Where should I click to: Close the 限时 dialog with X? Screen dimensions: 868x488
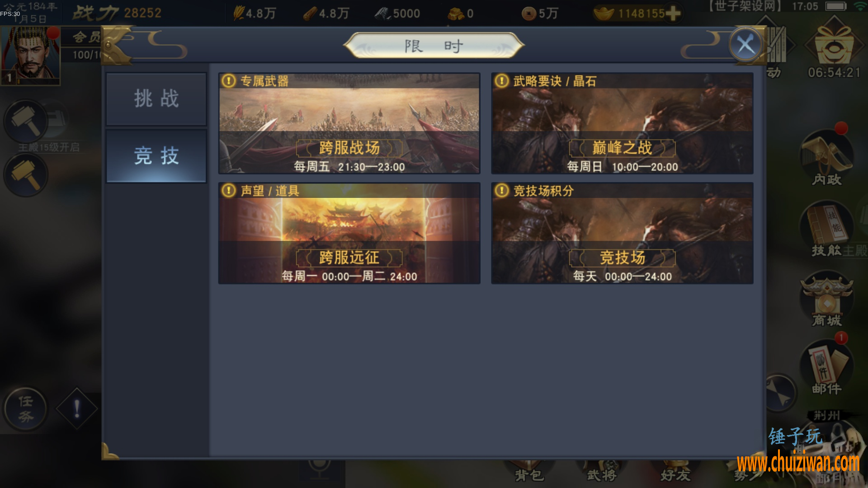(745, 45)
